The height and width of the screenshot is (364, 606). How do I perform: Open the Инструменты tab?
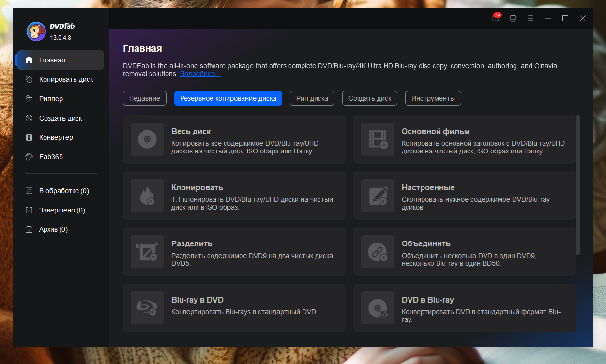[433, 98]
